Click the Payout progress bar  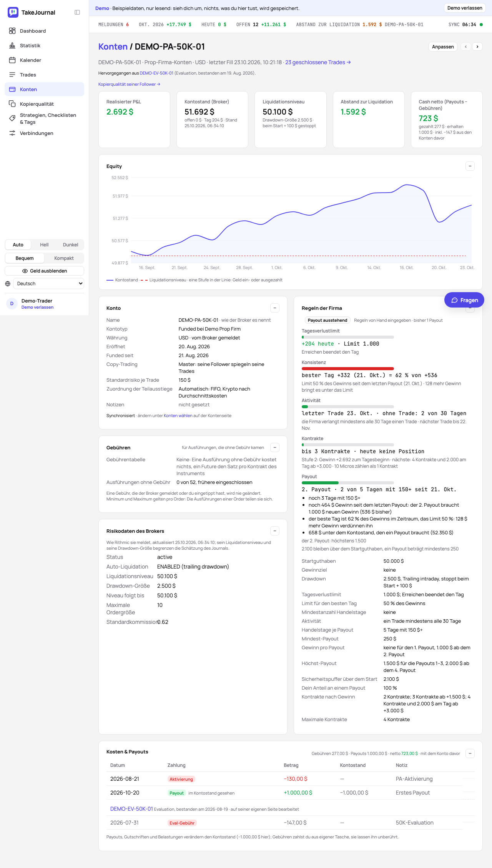348,482
